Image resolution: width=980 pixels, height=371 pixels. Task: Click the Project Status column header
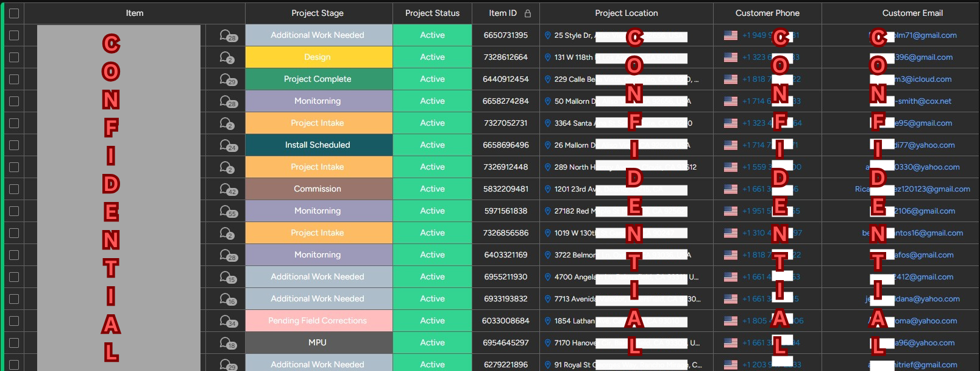[x=432, y=13]
